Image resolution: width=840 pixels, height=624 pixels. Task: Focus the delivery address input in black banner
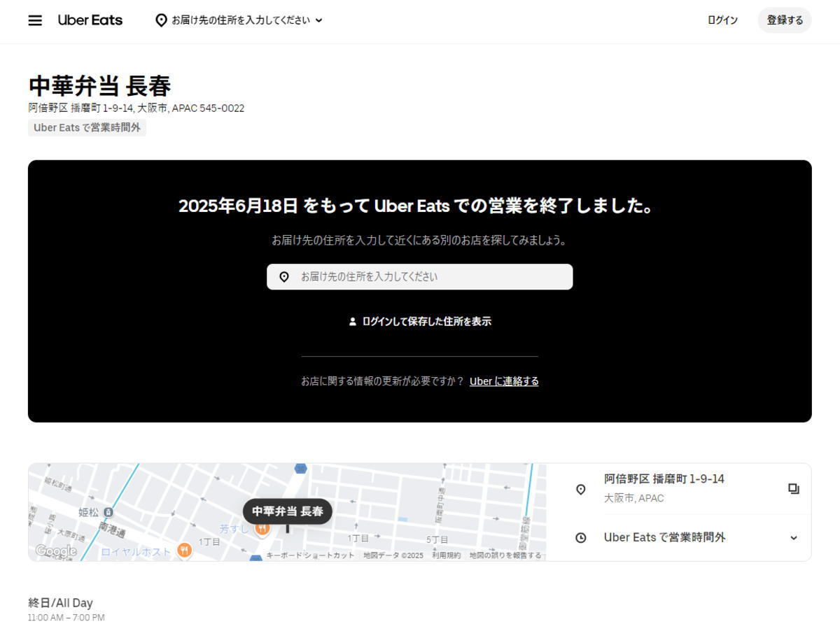coord(419,277)
